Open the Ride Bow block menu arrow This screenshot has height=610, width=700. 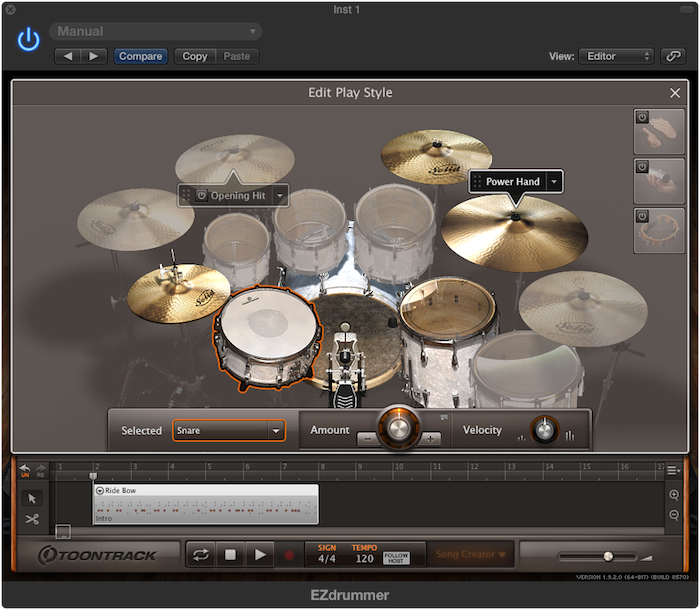(x=100, y=490)
